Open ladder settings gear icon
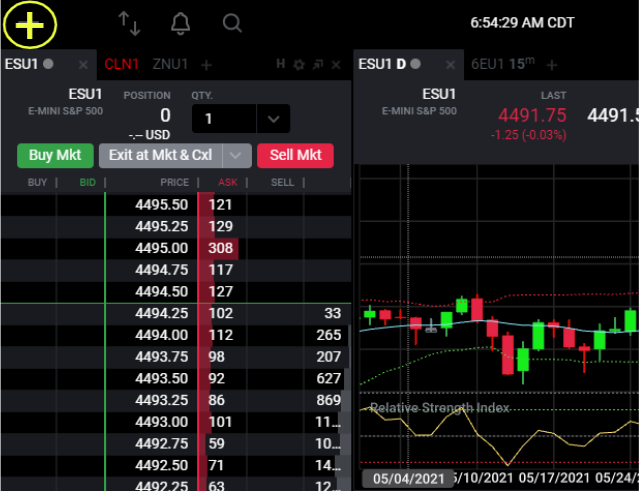Screen dimensions: 640x491 click(299, 65)
